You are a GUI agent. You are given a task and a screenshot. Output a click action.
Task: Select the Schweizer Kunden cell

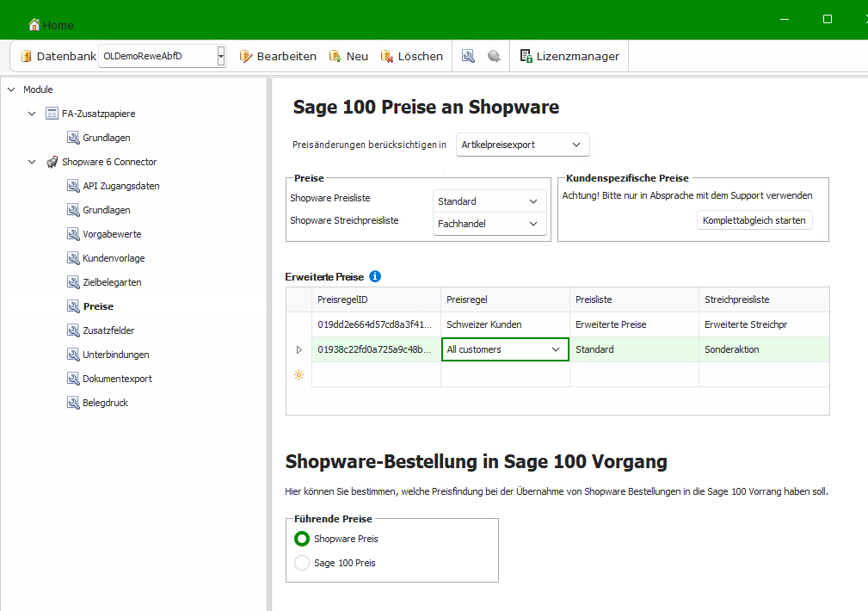pyautogui.click(x=505, y=324)
